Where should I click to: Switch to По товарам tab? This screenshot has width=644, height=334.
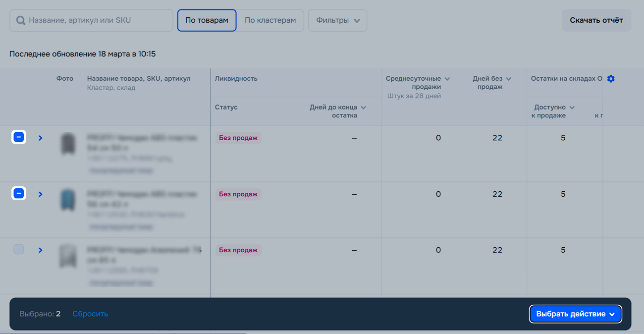pos(207,20)
